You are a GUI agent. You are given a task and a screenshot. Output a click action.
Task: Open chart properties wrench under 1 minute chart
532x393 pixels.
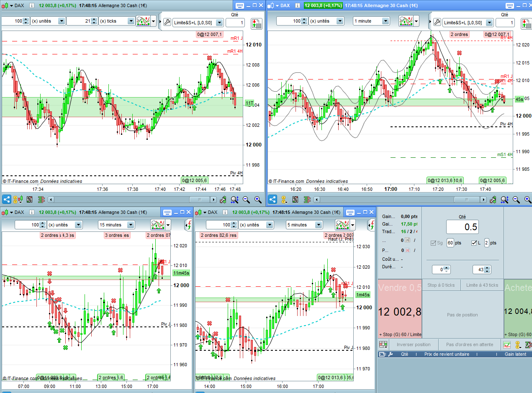[493, 200]
